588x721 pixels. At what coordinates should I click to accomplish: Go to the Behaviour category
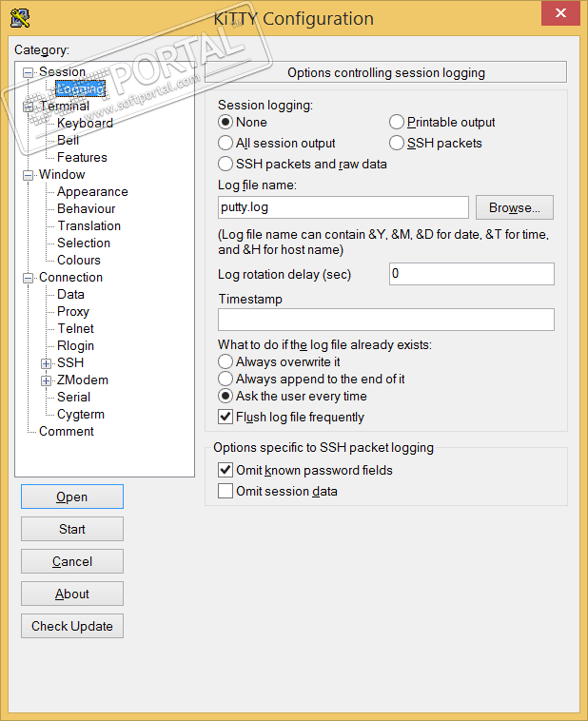86,208
